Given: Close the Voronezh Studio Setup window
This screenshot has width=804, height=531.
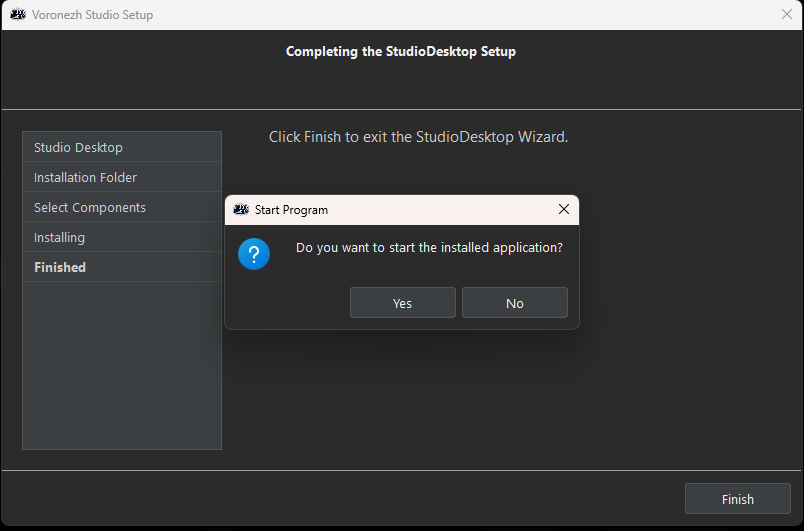Looking at the screenshot, I should [x=787, y=14].
